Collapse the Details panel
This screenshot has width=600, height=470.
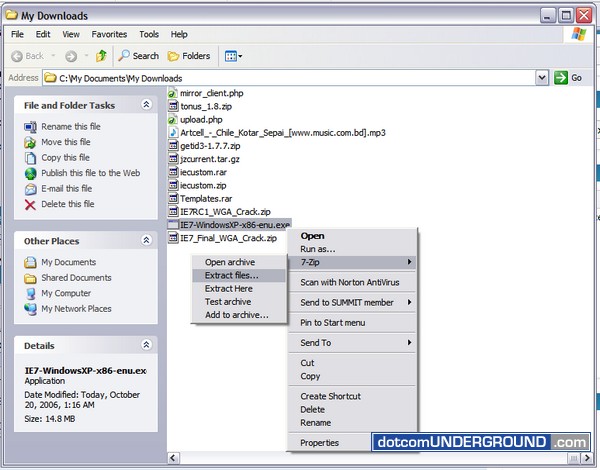146,345
